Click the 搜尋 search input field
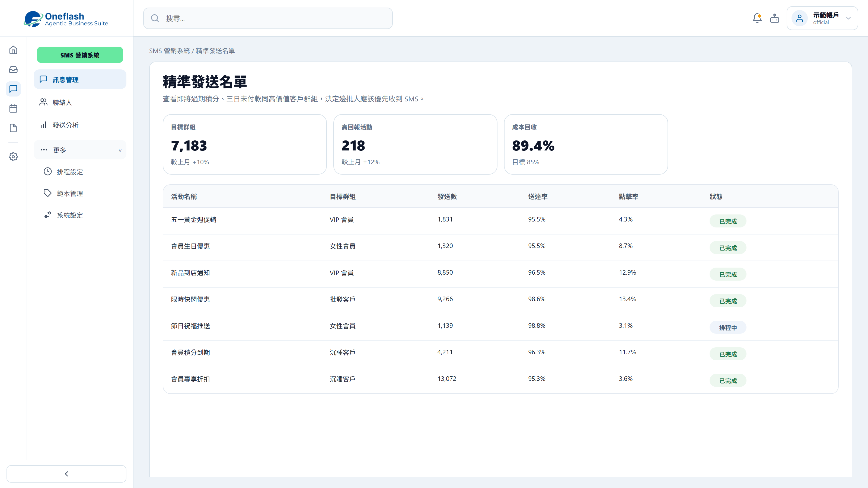Image resolution: width=868 pixels, height=488 pixels. pos(268,18)
